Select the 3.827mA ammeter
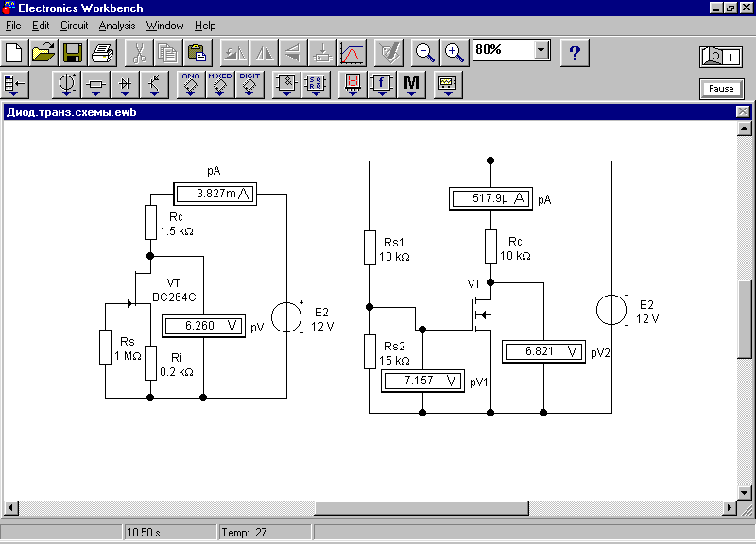The height and width of the screenshot is (544, 756). point(215,194)
